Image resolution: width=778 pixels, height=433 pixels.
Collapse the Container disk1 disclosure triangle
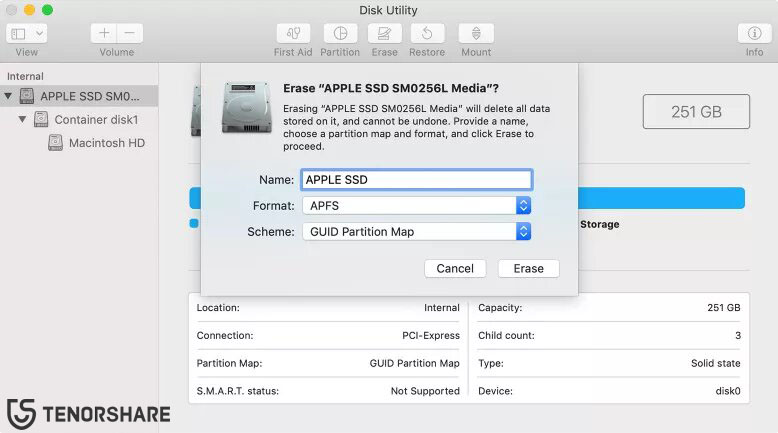[x=22, y=119]
